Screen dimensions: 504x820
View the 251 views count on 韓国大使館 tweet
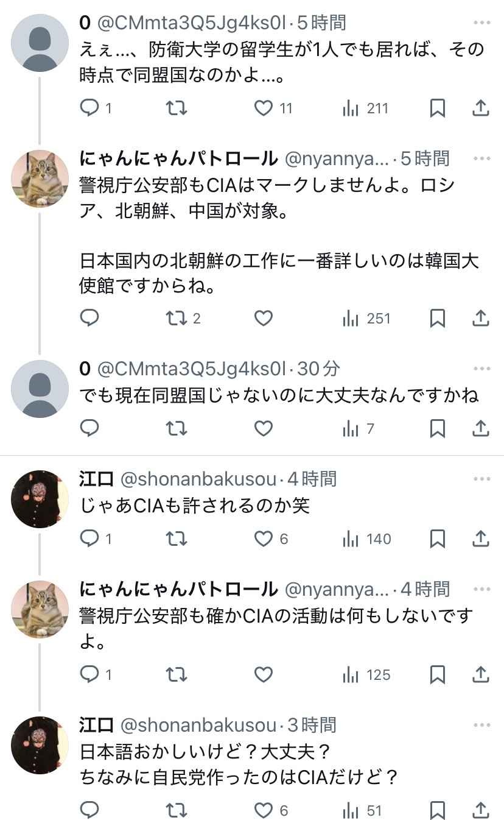coord(367,318)
